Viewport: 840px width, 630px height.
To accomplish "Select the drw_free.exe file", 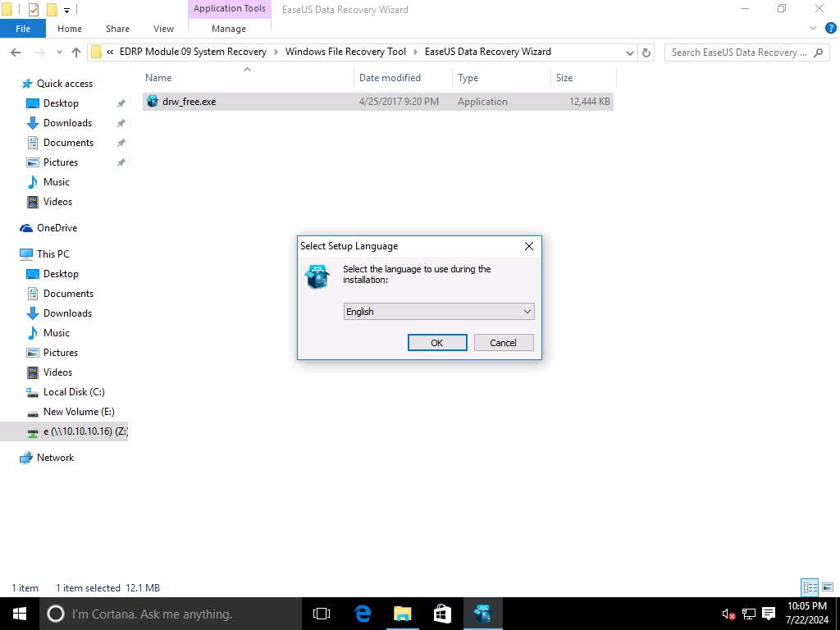I will click(377, 101).
